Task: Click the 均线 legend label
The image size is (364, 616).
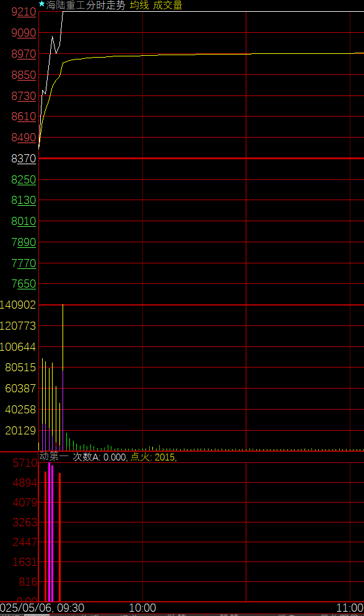Action: pos(139,5)
